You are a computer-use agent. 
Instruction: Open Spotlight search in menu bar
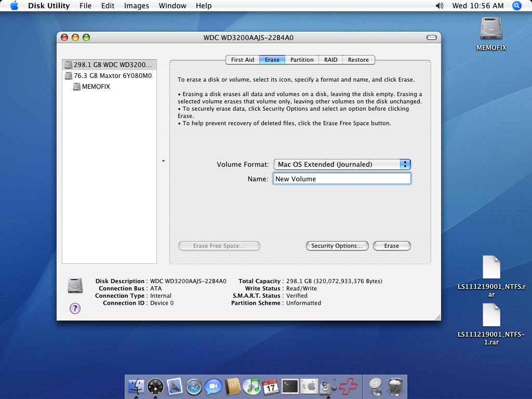(x=516, y=6)
